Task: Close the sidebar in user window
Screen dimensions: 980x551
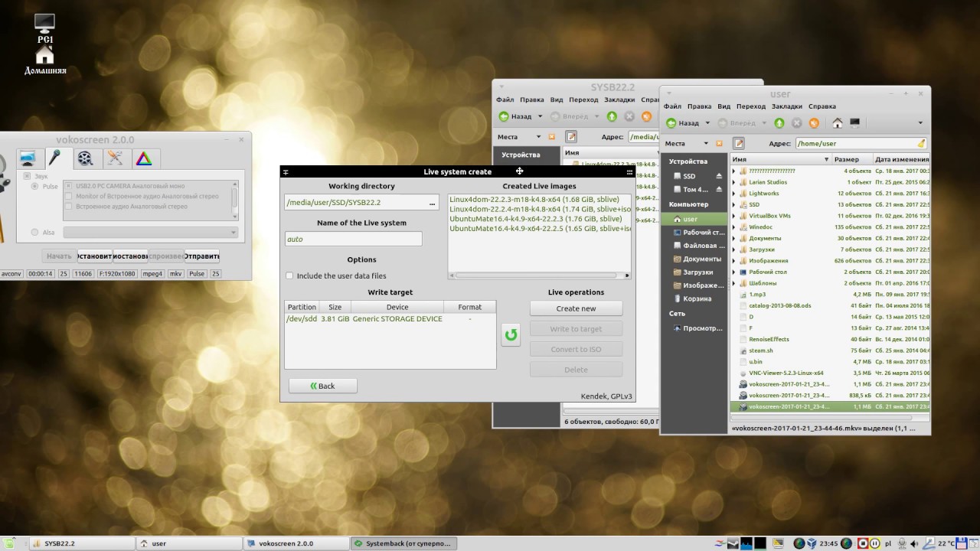Action: coord(719,143)
